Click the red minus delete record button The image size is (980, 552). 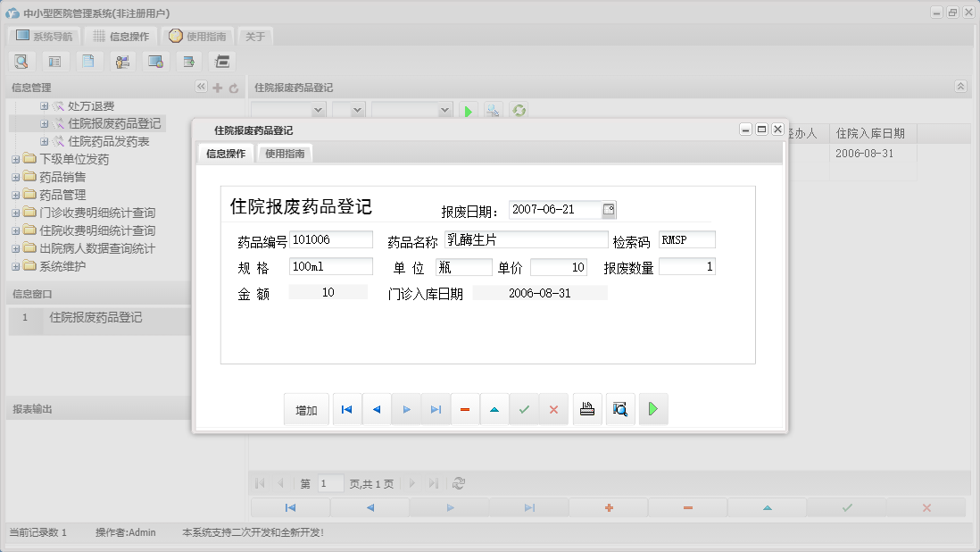(465, 409)
